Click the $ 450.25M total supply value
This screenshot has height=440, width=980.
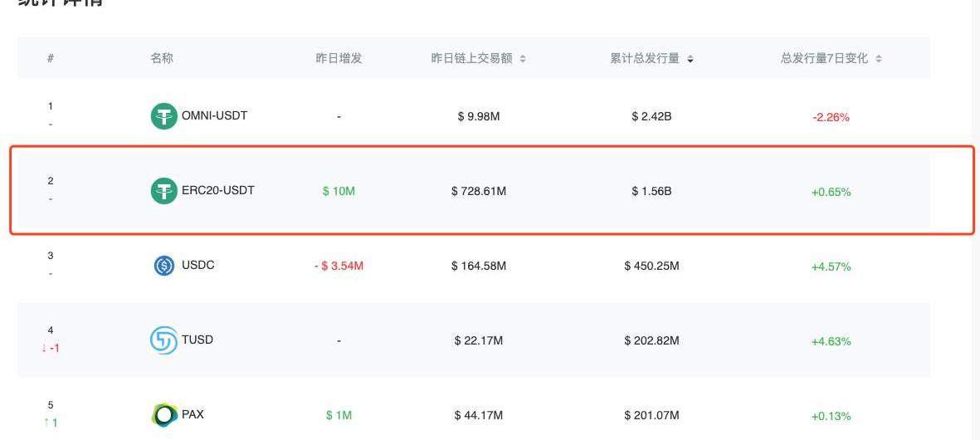(x=652, y=266)
